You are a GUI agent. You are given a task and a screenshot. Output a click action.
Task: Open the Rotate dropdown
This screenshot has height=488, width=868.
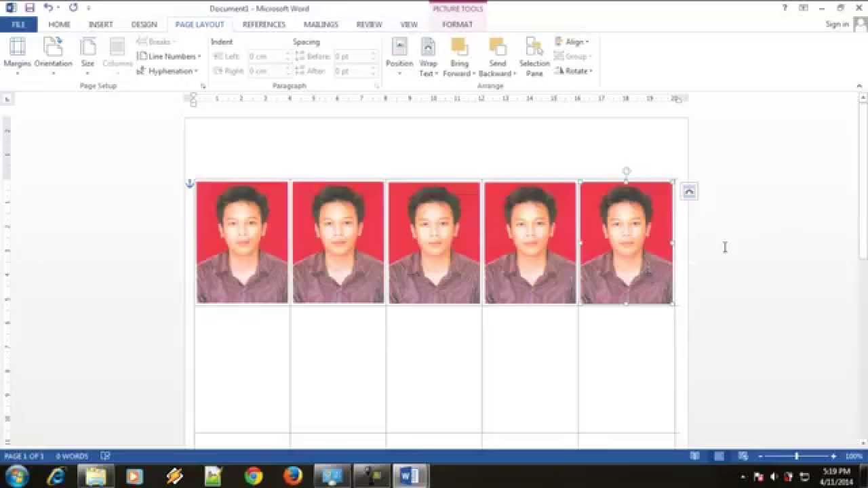pos(574,70)
